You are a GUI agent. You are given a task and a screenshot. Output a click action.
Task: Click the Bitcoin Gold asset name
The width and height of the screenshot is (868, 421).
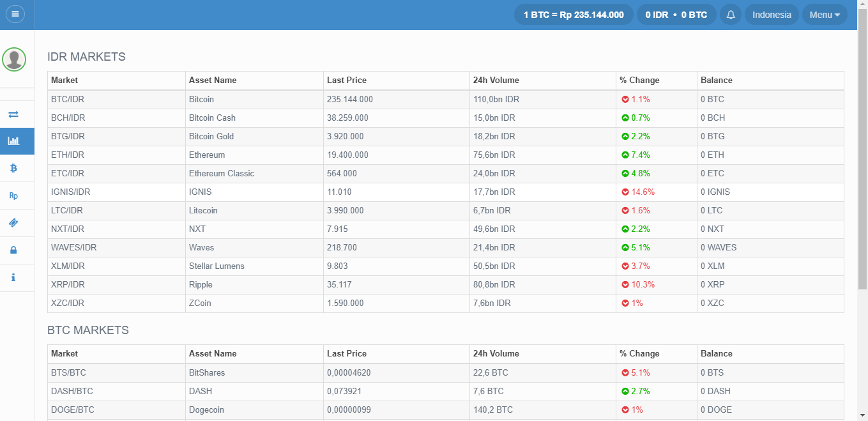coord(211,137)
